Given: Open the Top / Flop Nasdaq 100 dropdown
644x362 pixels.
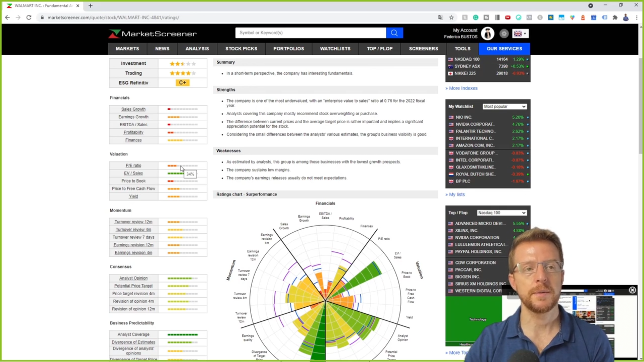Looking at the screenshot, I should pyautogui.click(x=502, y=213).
